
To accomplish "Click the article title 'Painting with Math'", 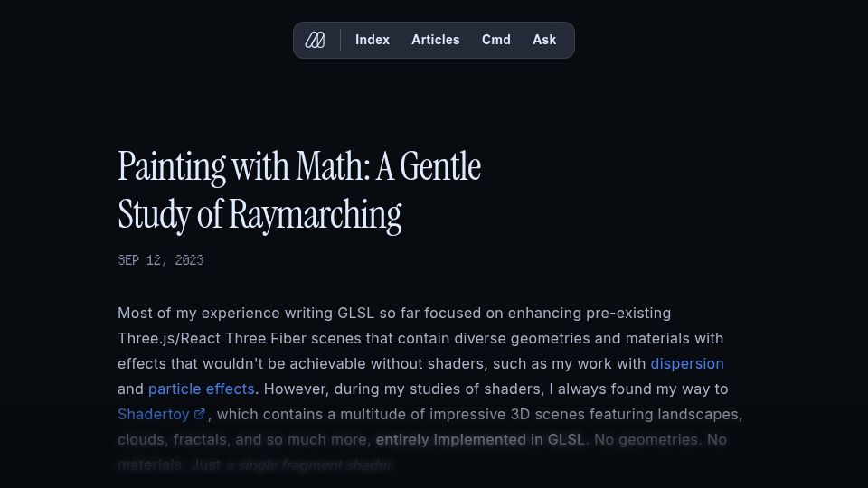I will point(299,190).
